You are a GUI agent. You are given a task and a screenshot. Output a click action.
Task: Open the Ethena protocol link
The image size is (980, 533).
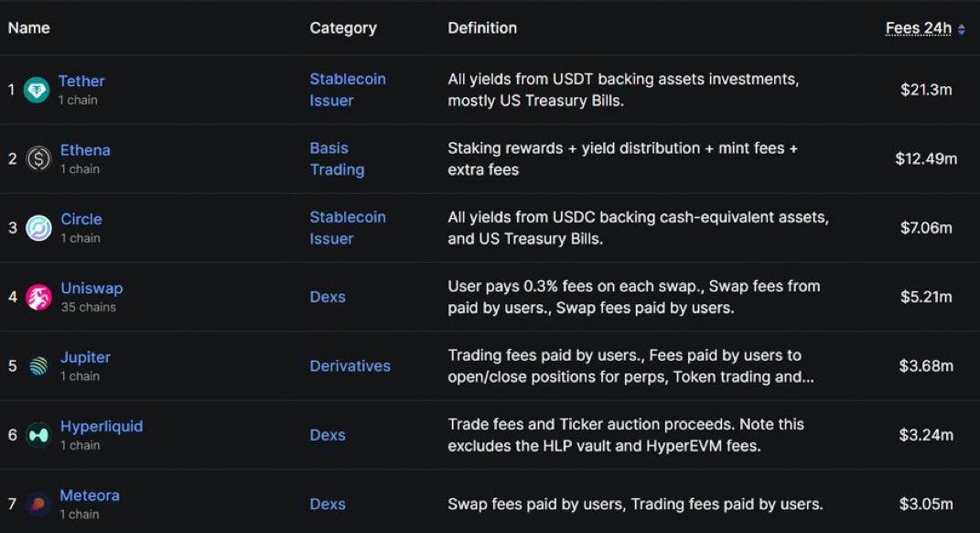[85, 150]
